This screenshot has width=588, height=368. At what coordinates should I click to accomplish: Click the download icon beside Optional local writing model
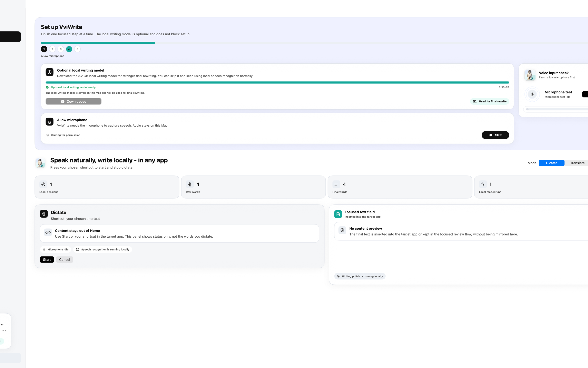coord(50,72)
